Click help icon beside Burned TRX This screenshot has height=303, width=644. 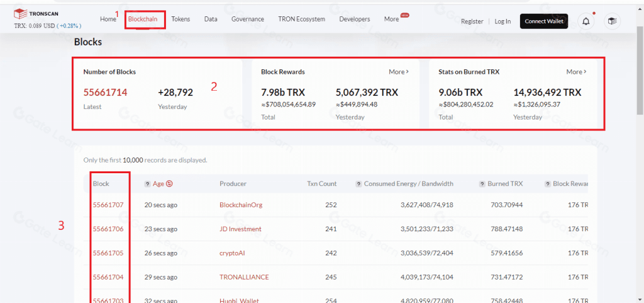482,184
